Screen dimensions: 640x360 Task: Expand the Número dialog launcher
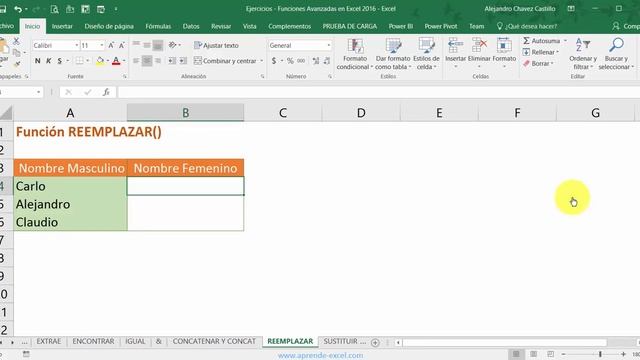(330, 76)
